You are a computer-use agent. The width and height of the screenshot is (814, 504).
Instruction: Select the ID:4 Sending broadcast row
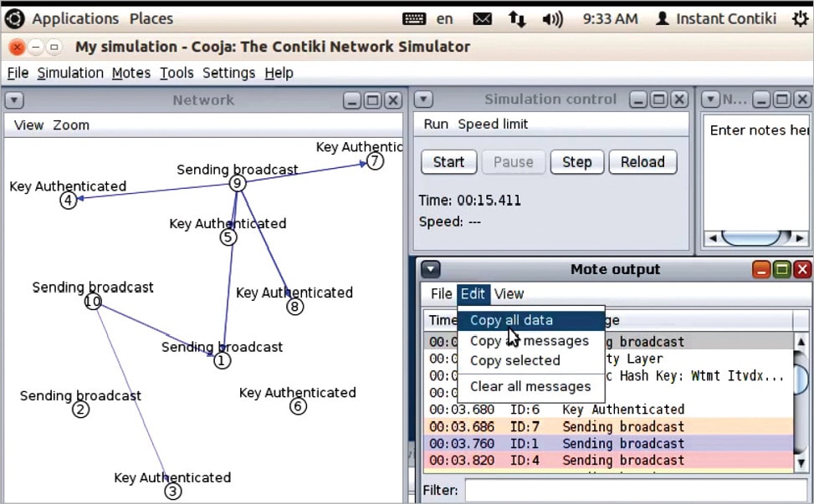click(x=608, y=461)
